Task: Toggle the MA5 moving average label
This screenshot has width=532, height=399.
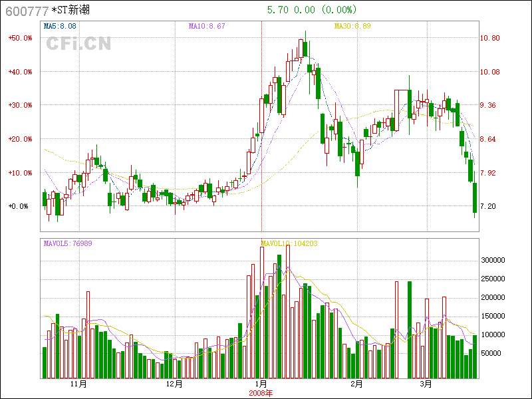Action: pos(60,26)
